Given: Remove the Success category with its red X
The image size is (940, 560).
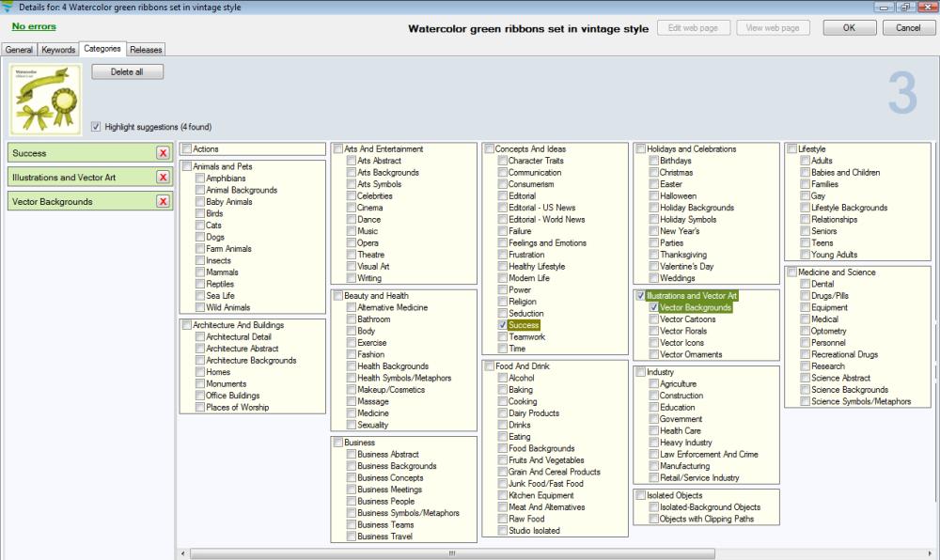Looking at the screenshot, I should click(163, 153).
